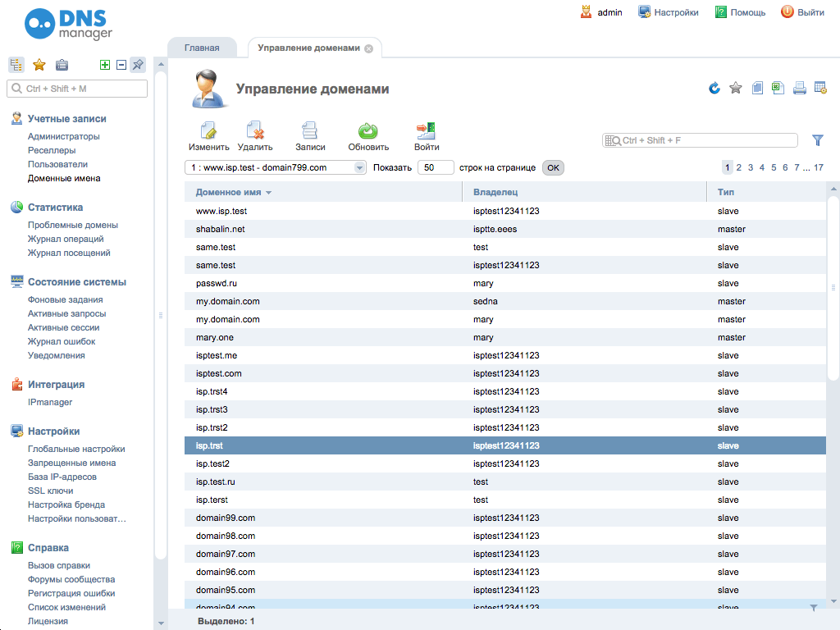This screenshot has width=840, height=630.
Task: Export the domain list to Excel
Action: pos(778,88)
